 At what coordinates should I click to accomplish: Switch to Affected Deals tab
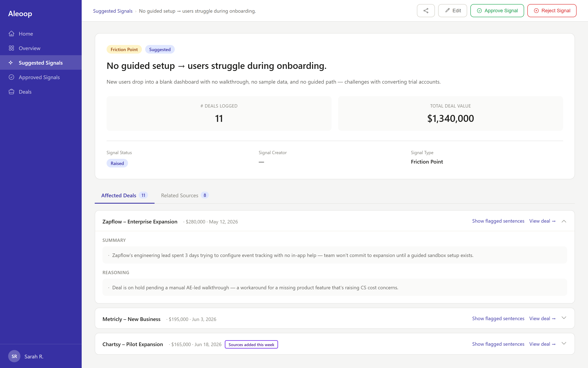(x=124, y=195)
